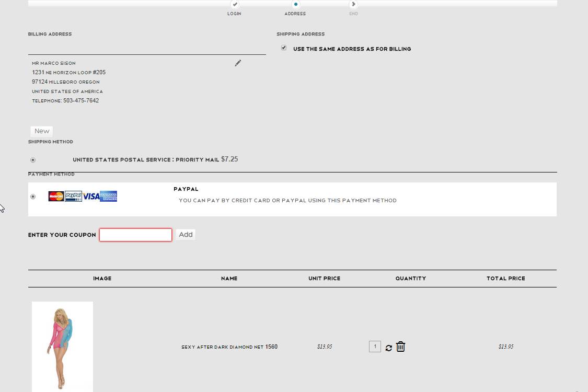Edit billing address with pencil icon
The image size is (588, 392).
point(238,63)
